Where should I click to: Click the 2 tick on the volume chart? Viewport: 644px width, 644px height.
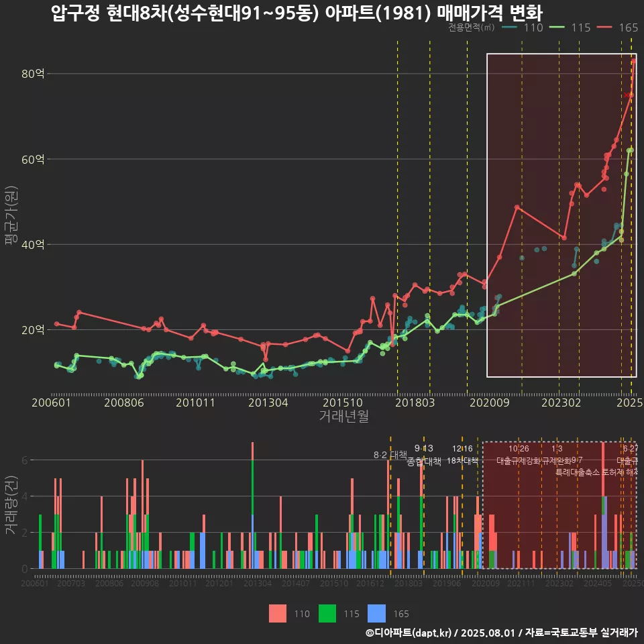coord(25,532)
